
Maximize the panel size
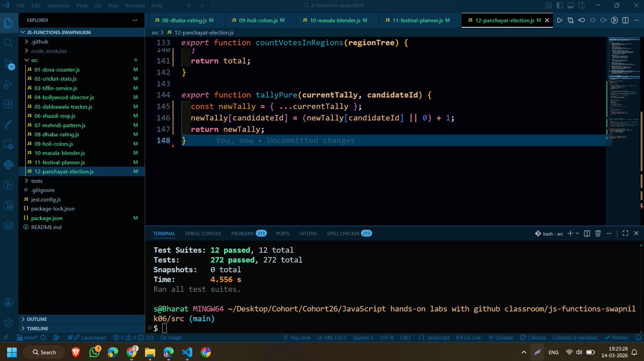point(625,233)
